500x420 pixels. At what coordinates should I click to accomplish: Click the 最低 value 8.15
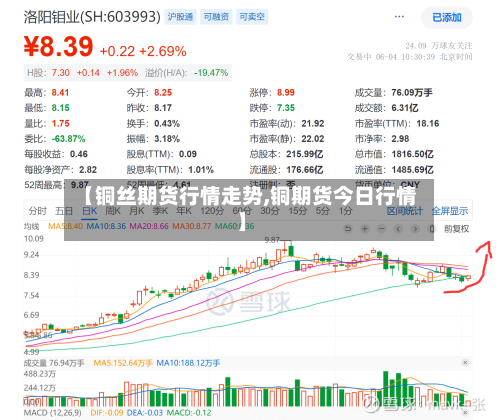(x=60, y=108)
